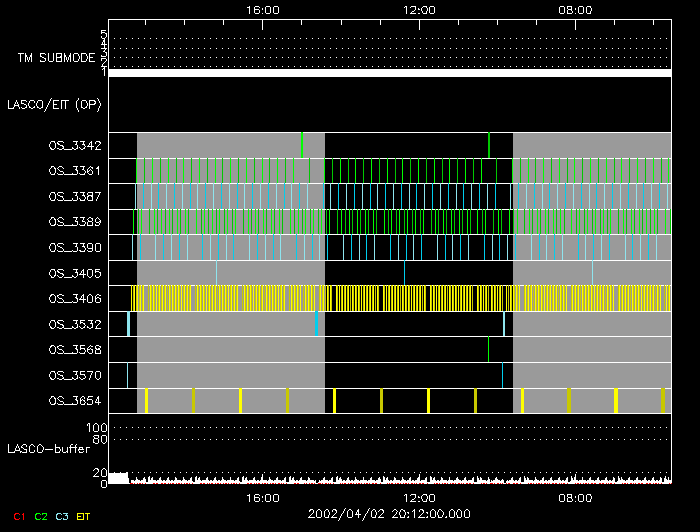
Task: Click the LASCO-buffer plot label
Action: click(50, 449)
